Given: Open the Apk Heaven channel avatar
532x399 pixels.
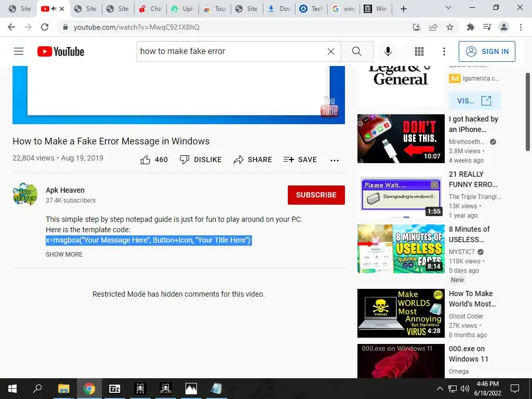Looking at the screenshot, I should pos(25,194).
